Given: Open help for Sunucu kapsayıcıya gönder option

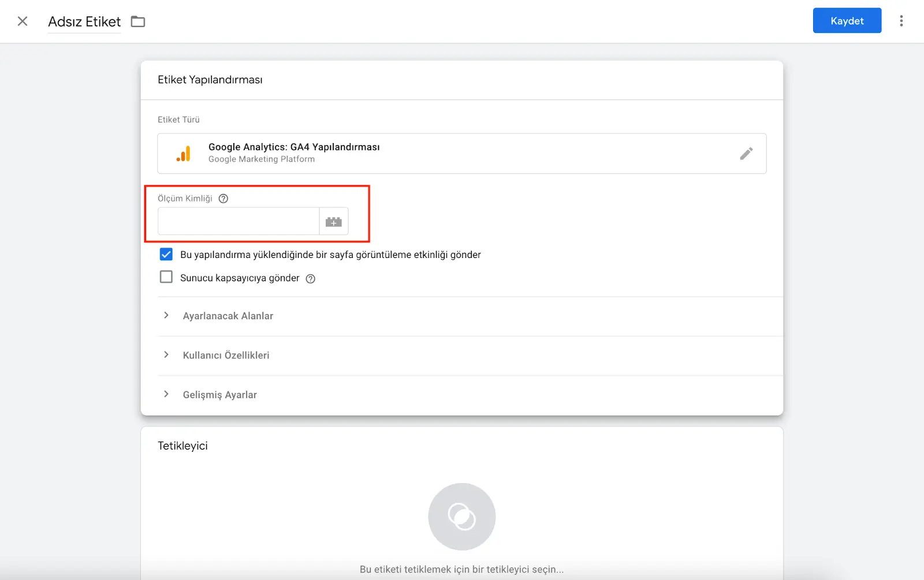Looking at the screenshot, I should pyautogui.click(x=310, y=278).
